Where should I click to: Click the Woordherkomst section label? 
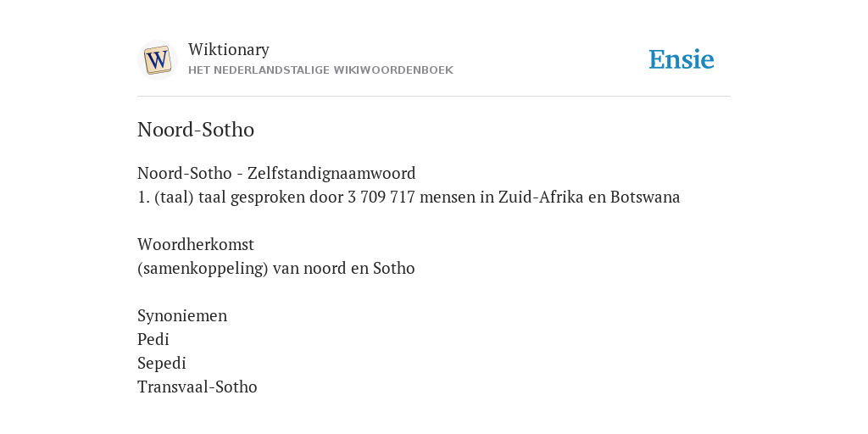pyautogui.click(x=196, y=244)
